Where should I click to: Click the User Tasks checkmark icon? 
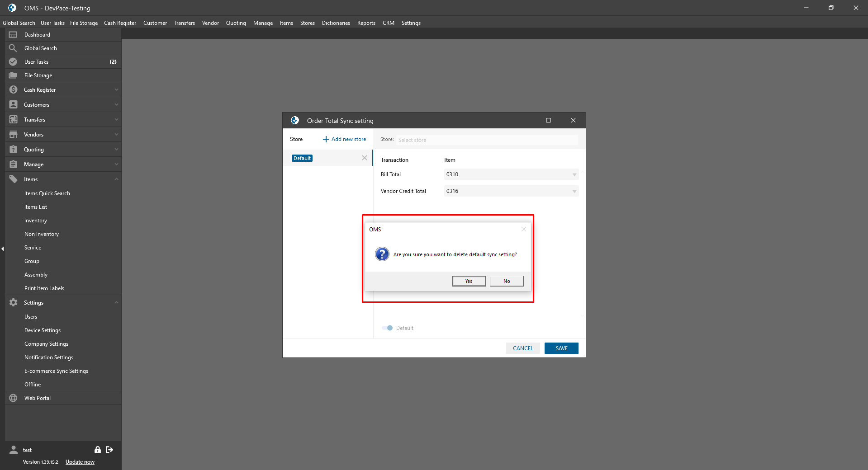pyautogui.click(x=13, y=62)
